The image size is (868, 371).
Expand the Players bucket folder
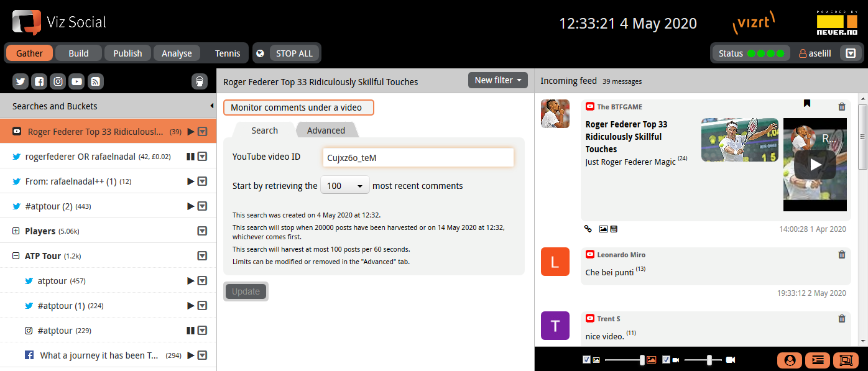click(16, 231)
